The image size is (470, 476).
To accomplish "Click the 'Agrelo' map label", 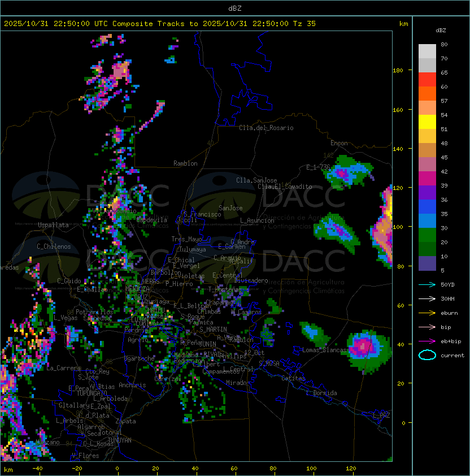I will (x=138, y=340).
